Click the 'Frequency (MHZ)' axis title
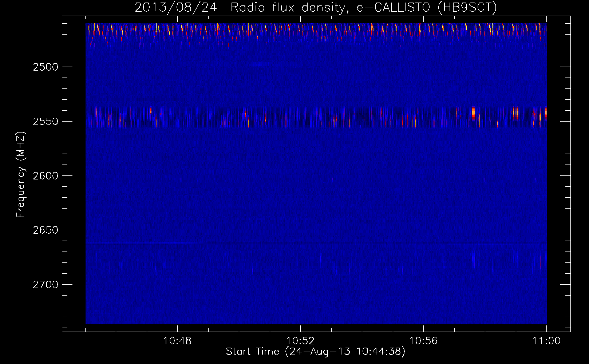The height and width of the screenshot is (364, 589). [x=21, y=175]
